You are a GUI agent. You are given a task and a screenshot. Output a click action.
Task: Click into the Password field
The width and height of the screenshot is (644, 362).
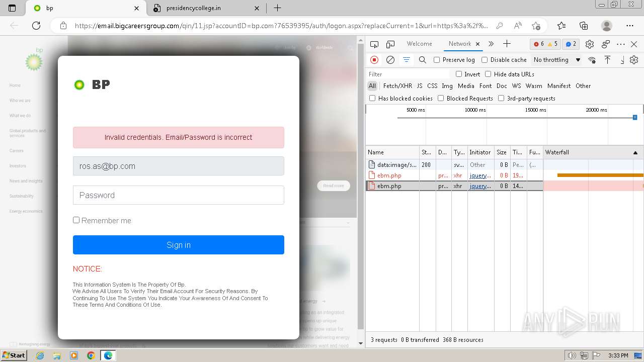point(179,195)
